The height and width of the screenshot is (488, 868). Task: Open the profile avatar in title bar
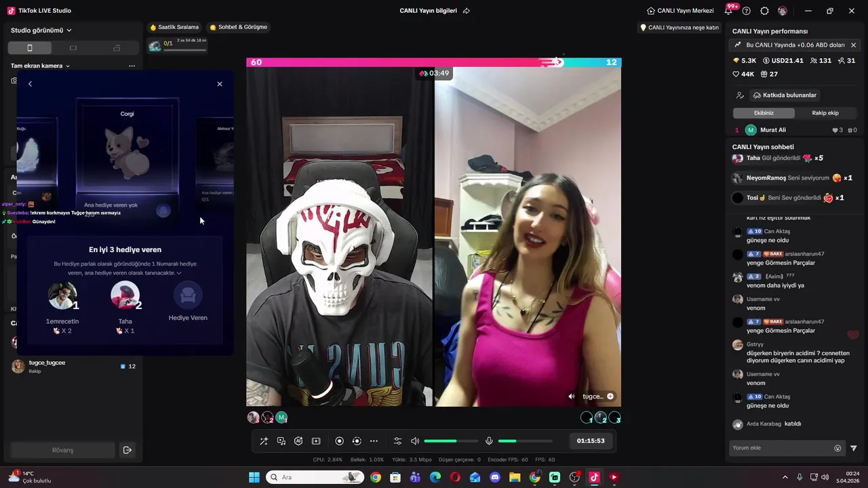click(x=783, y=11)
